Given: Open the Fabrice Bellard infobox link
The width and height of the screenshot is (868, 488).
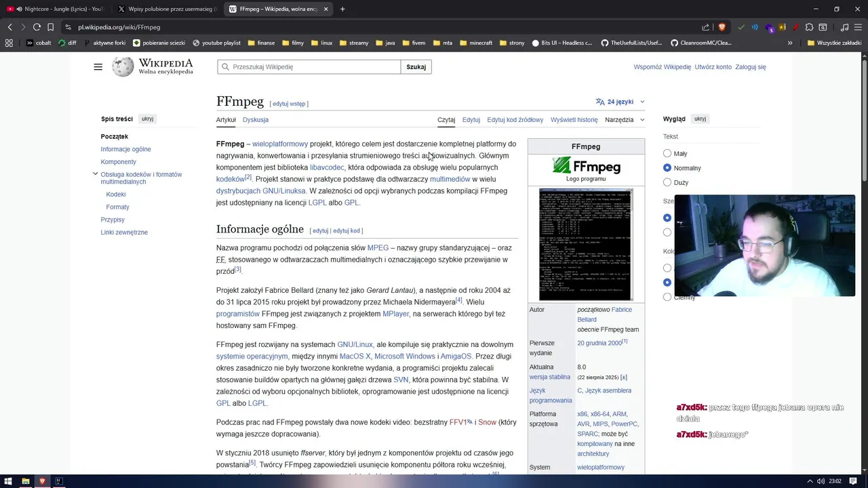Looking at the screenshot, I should (604, 314).
